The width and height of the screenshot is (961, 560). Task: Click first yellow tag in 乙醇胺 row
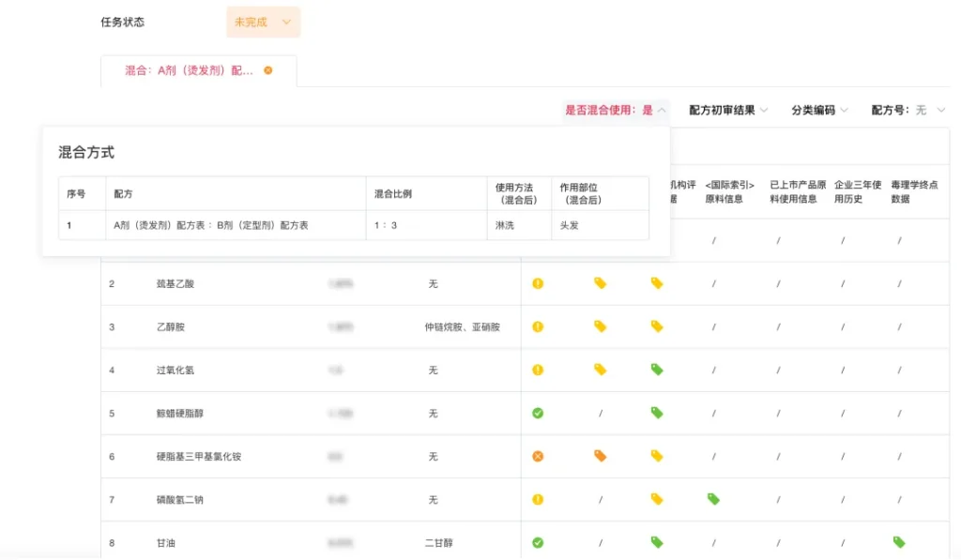(600, 326)
